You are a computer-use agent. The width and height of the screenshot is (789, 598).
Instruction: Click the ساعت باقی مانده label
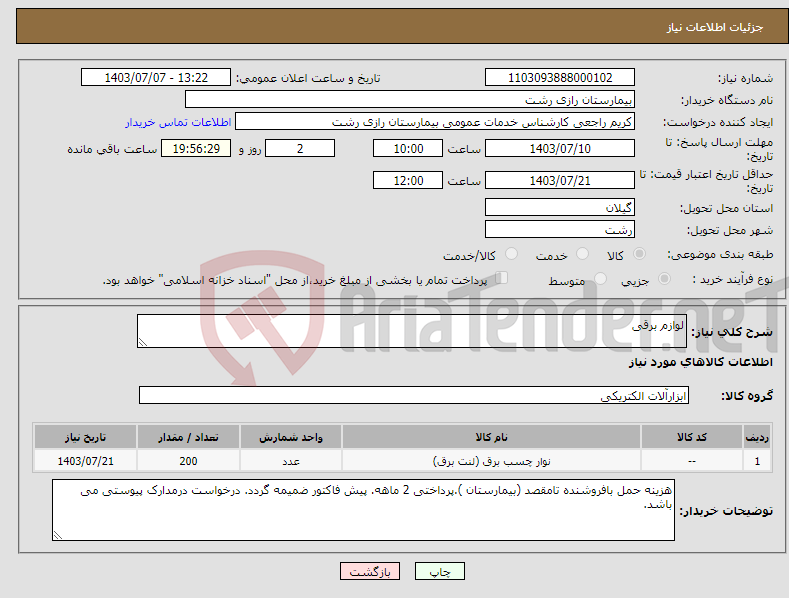click(x=112, y=150)
